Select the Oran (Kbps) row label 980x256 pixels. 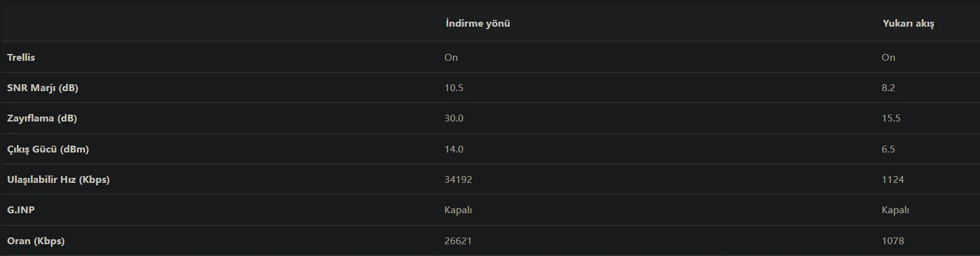pos(36,241)
